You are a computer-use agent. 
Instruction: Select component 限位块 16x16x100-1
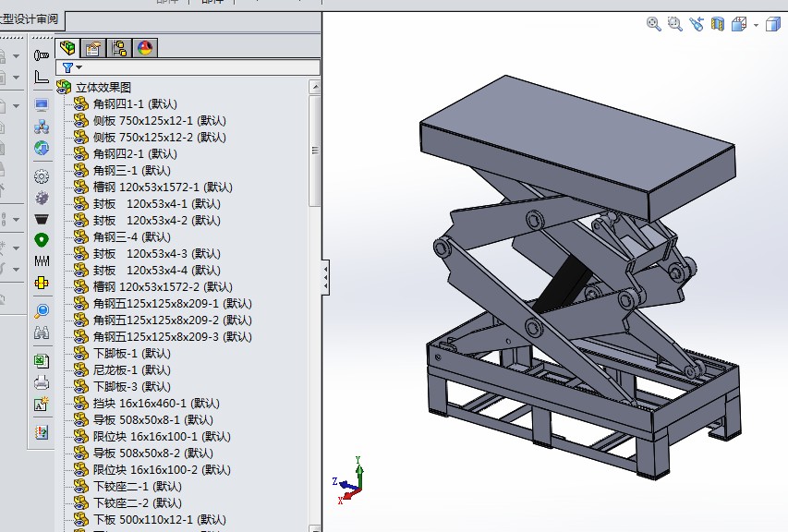click(162, 436)
